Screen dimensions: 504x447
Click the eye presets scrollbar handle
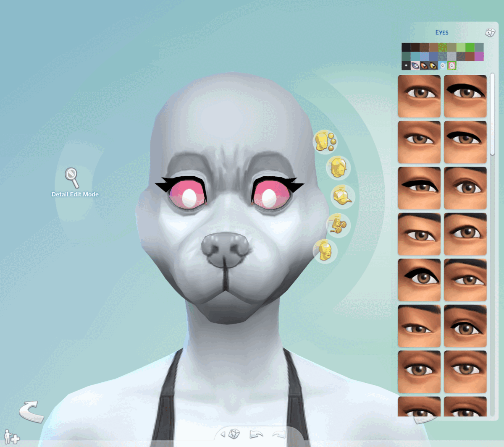[x=493, y=115]
